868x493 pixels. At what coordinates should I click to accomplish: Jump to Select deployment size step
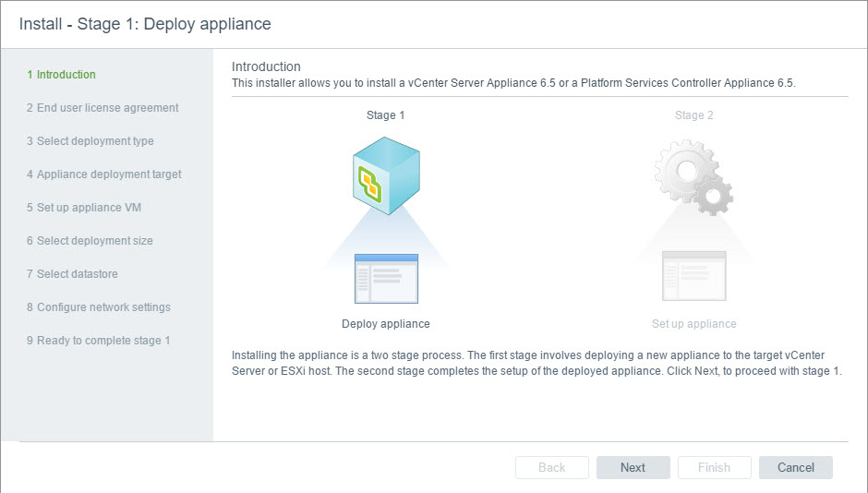click(89, 241)
